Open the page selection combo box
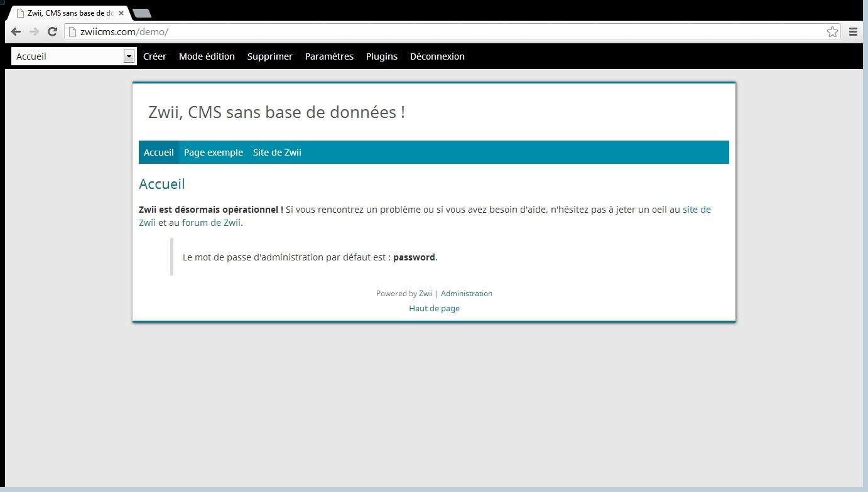 coord(69,56)
